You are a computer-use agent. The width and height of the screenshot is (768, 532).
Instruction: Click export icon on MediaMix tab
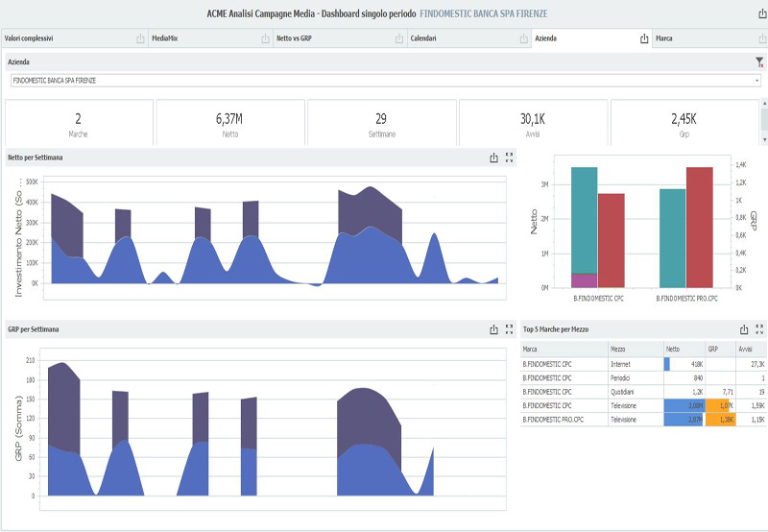pyautogui.click(x=266, y=39)
